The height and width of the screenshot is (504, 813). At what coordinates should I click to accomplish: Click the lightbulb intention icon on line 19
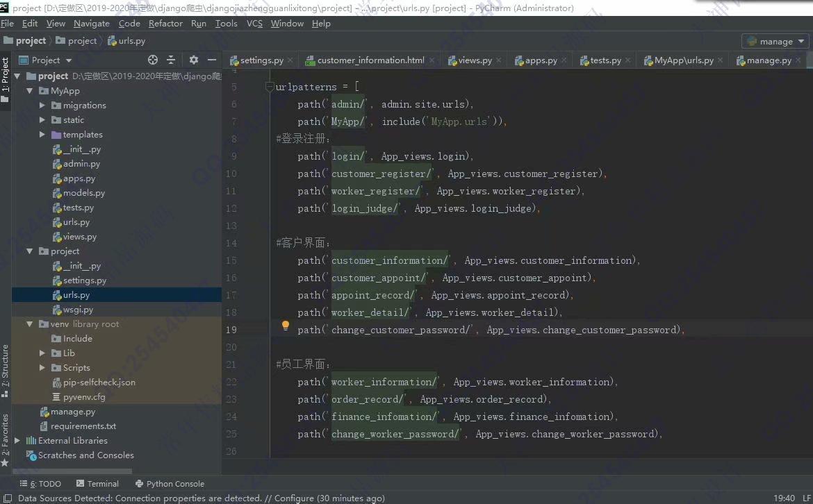(285, 326)
